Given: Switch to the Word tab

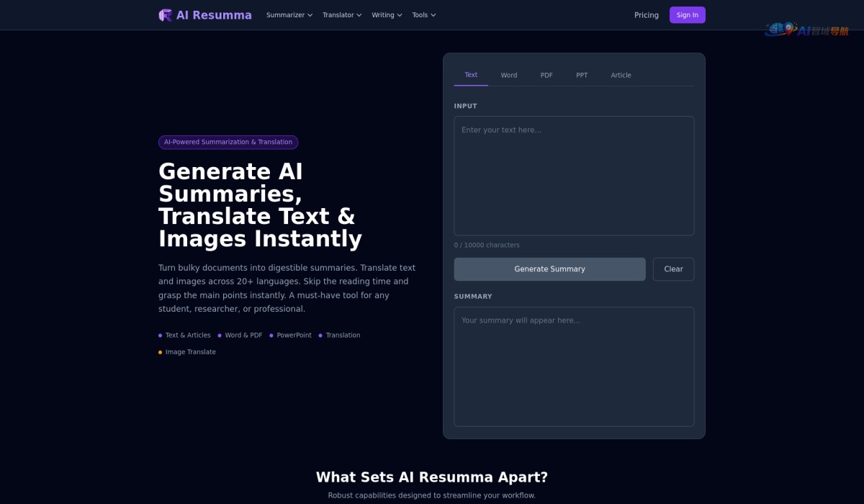Looking at the screenshot, I should click(x=509, y=75).
